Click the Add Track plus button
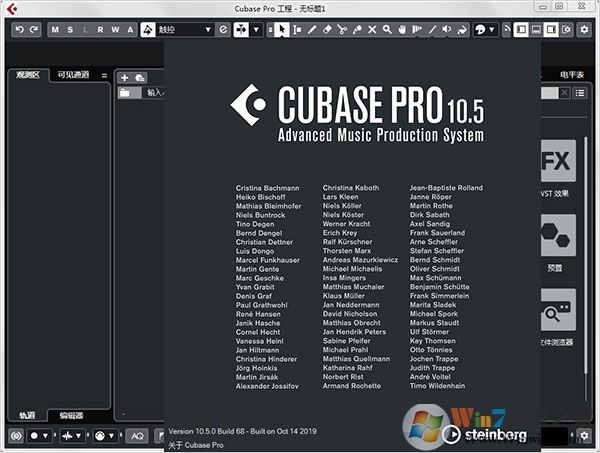This screenshot has width=600, height=453. coord(124,78)
